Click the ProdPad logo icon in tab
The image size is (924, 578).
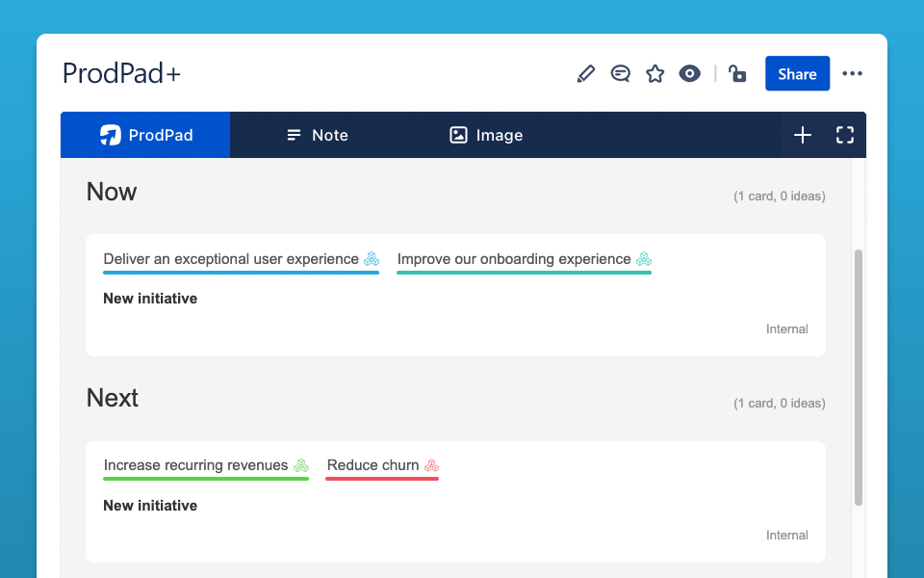click(x=110, y=135)
